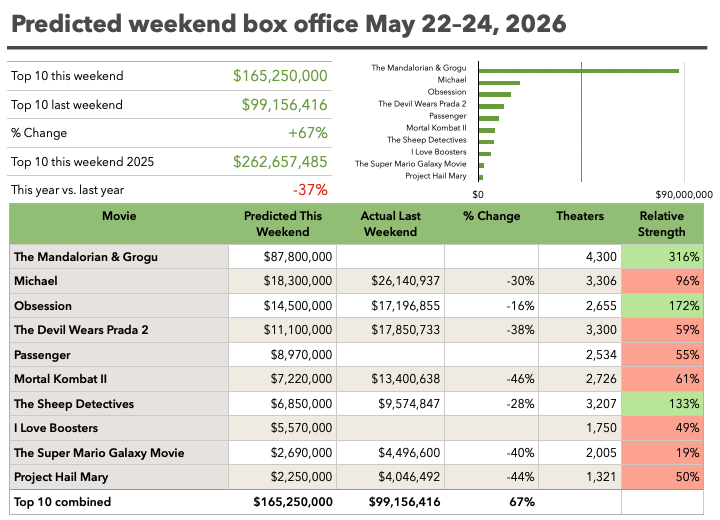The image size is (720, 520).
Task: Click the 'This year vs. last year' label
Action: click(x=68, y=190)
